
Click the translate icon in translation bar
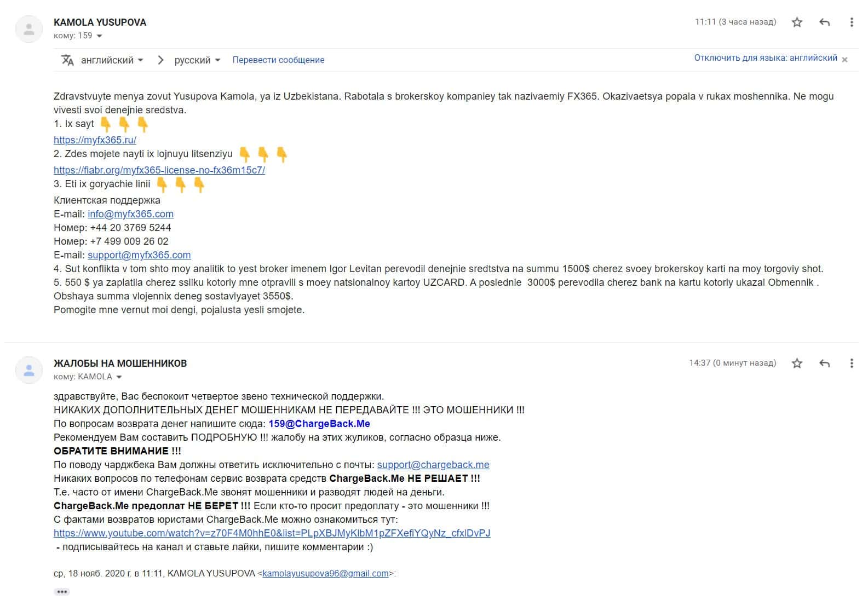click(67, 60)
